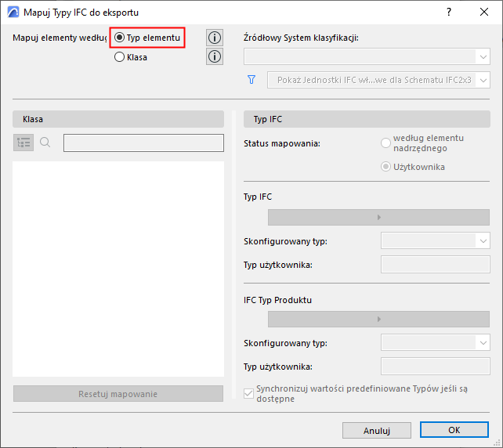Click the search magnifier icon

45,143
